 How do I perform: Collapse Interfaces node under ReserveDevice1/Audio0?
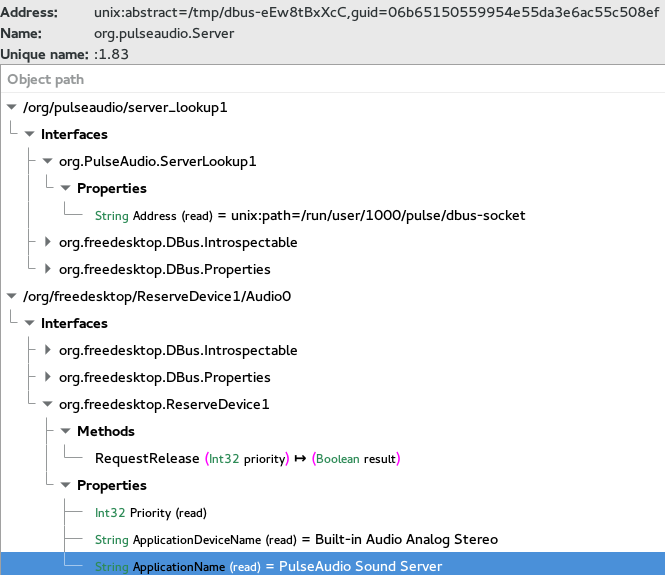click(x=29, y=323)
